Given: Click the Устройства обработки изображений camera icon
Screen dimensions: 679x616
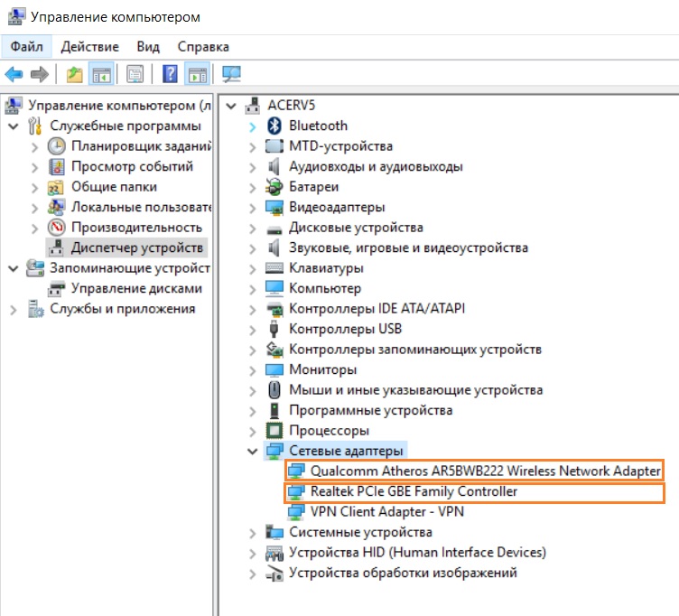Looking at the screenshot, I should pyautogui.click(x=274, y=573).
